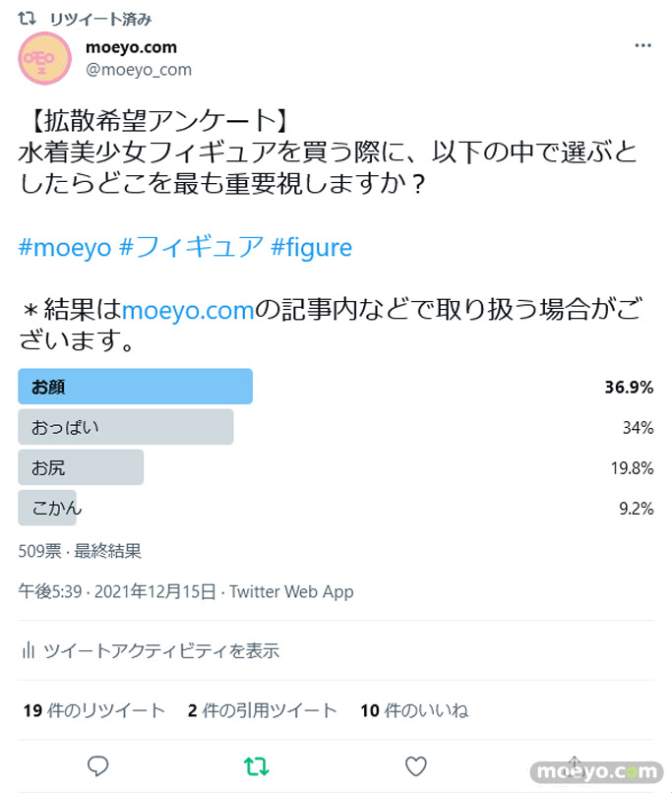Open the 10 件のいいね list
The width and height of the screenshot is (672, 793).
coord(414,710)
